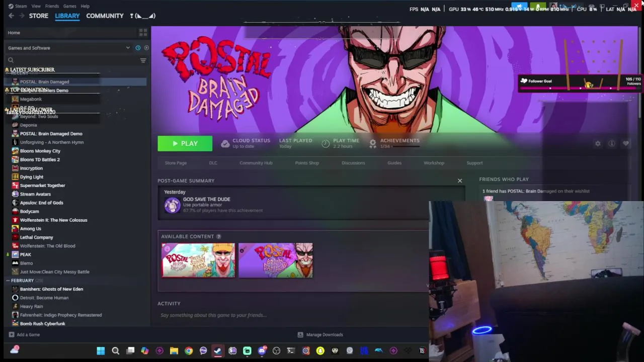Image resolution: width=644 pixels, height=362 pixels.
Task: Open the View menu
Action: [x=36, y=6]
